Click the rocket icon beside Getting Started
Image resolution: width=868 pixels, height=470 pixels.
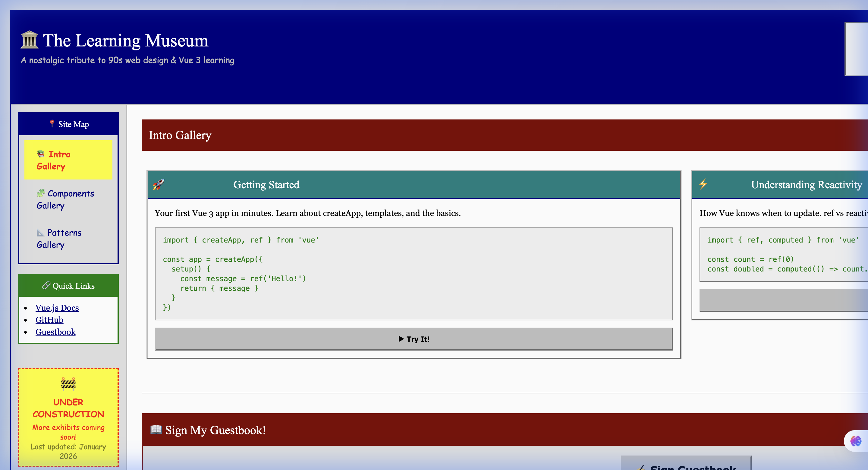158,184
